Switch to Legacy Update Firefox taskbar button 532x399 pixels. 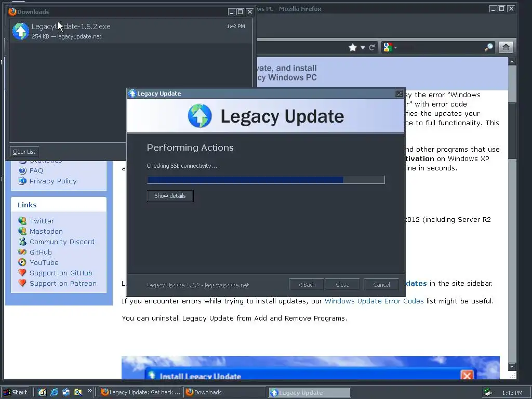pos(140,392)
